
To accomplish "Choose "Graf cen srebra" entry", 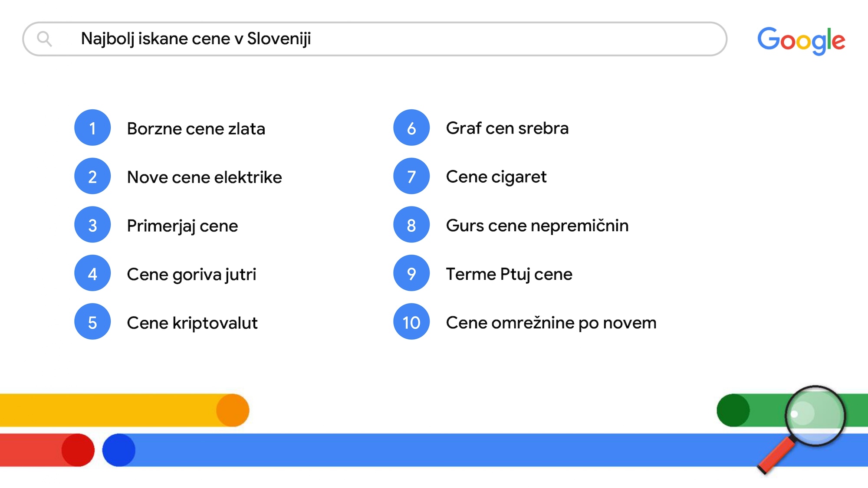I will click(x=507, y=128).
